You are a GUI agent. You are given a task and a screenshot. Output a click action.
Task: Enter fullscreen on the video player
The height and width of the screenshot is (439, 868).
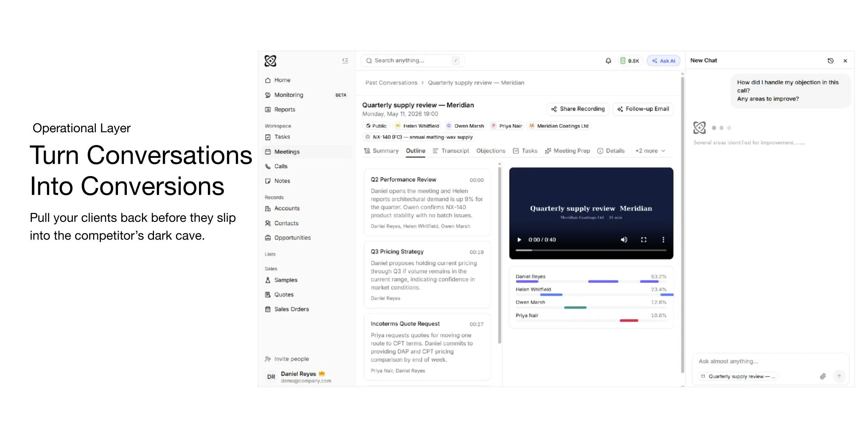tap(643, 240)
